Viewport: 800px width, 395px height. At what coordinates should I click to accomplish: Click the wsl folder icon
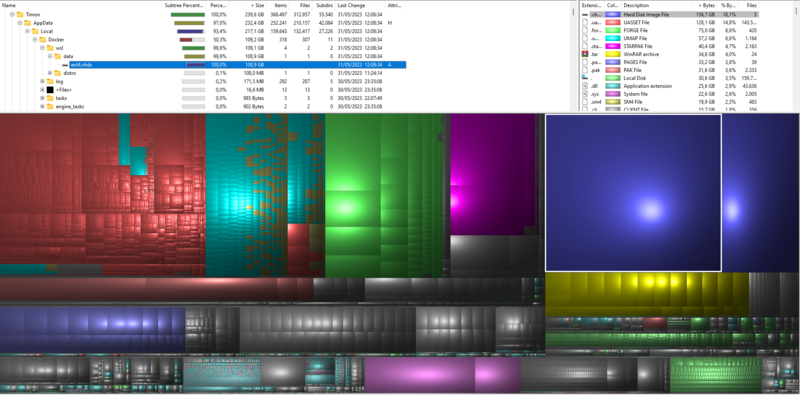[x=50, y=48]
